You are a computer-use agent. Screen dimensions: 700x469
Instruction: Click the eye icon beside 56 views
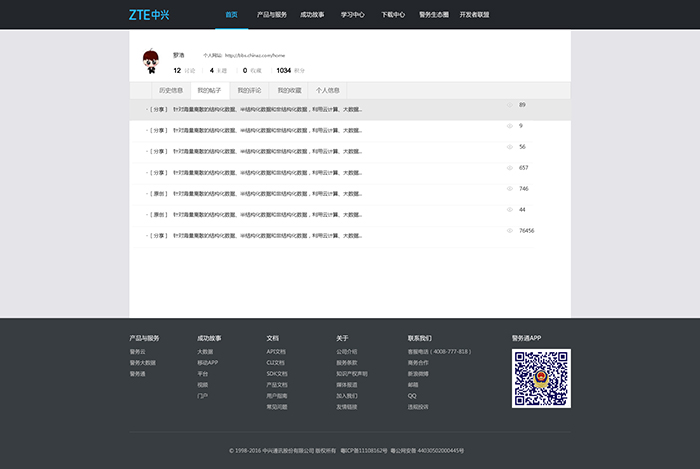click(x=509, y=147)
